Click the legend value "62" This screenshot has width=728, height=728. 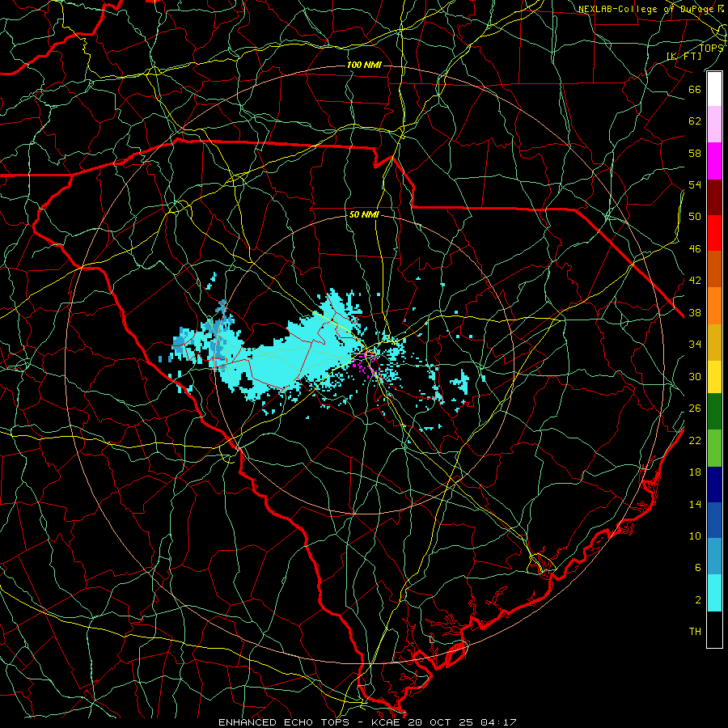695,121
